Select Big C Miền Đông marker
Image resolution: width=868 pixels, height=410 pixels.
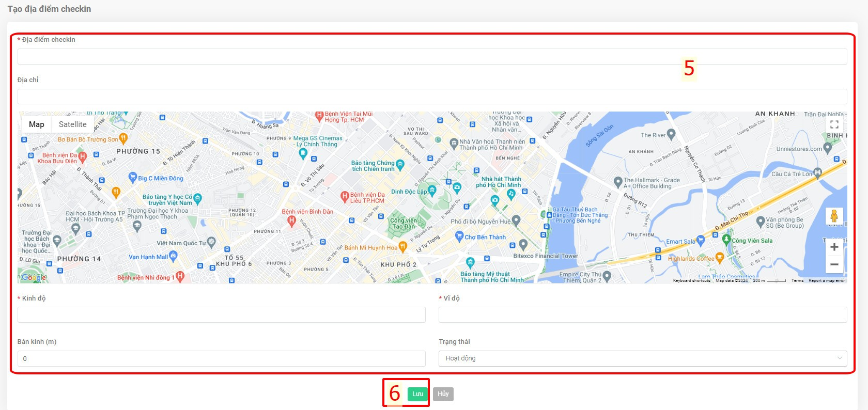(133, 178)
